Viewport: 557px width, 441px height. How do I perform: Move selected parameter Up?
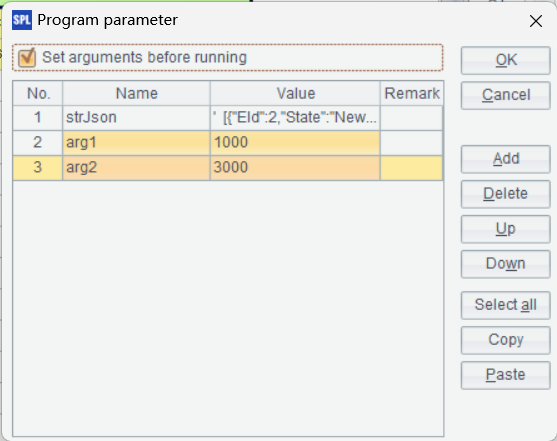click(x=505, y=229)
